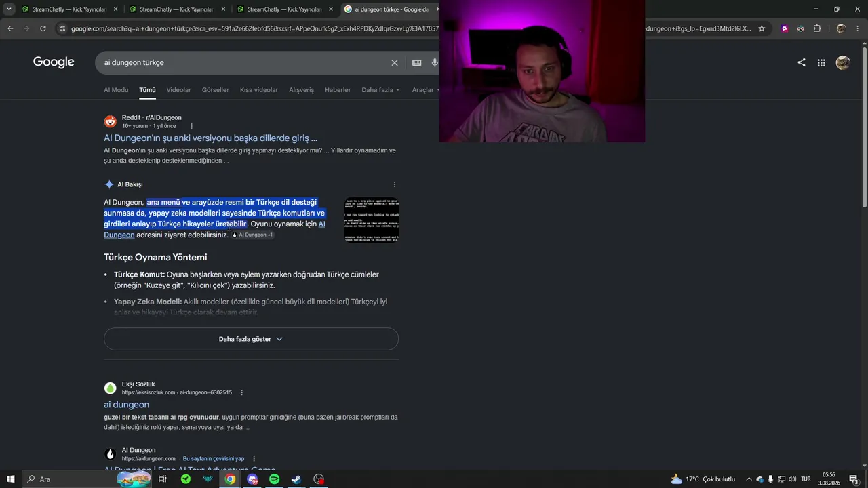Screen dimensions: 868x488
Task: Click the Ekşi Sözlük site name
Action: click(138, 384)
